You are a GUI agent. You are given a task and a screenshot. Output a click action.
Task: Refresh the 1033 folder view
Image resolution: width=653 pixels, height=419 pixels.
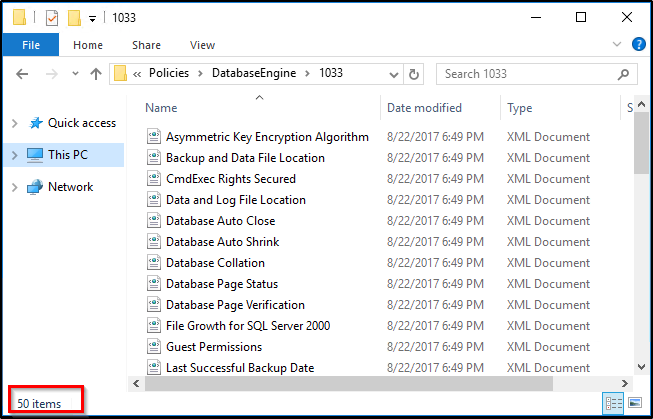(x=414, y=74)
